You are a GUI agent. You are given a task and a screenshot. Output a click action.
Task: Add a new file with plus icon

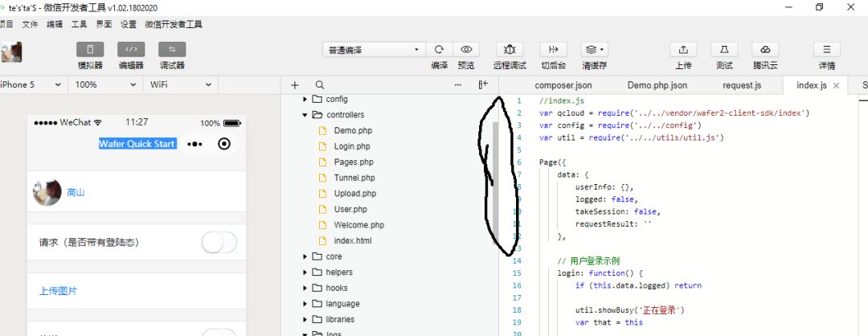click(294, 84)
